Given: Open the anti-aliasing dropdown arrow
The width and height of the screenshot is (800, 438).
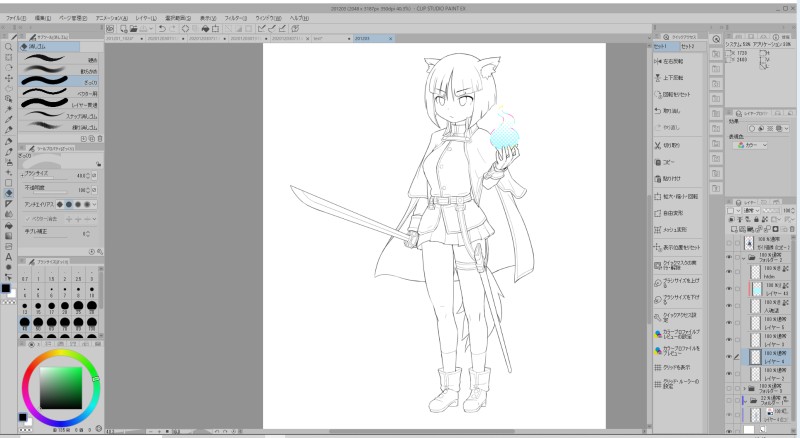Looking at the screenshot, I should (95, 204).
